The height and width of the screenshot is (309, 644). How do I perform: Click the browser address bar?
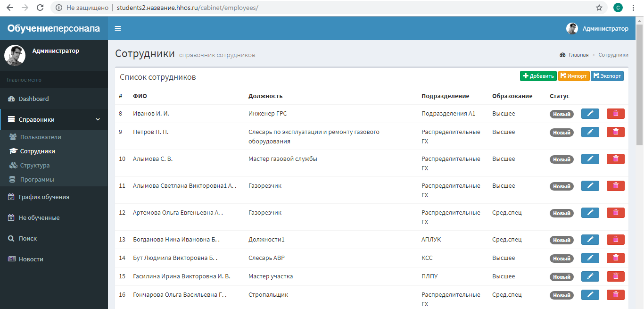(330, 8)
